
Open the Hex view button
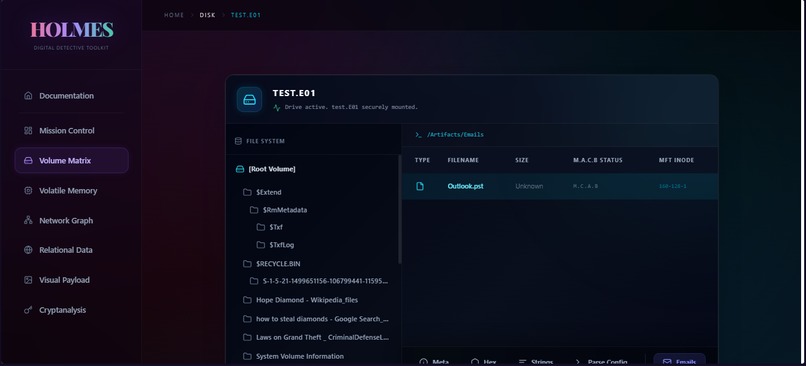click(x=484, y=361)
